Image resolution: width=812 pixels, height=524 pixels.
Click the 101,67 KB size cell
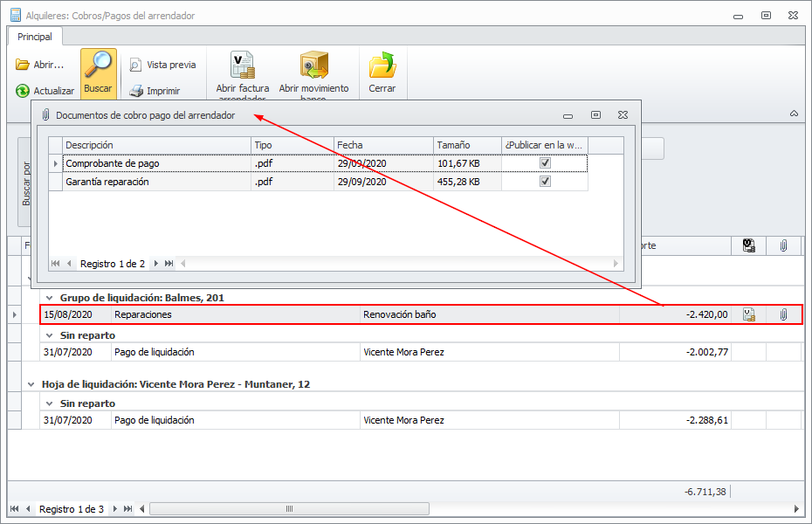click(x=467, y=163)
